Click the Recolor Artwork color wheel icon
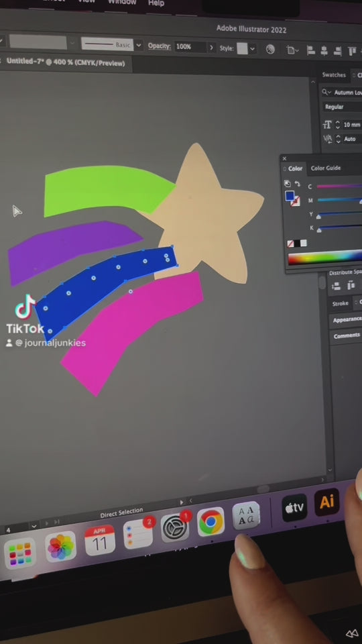 (x=270, y=49)
